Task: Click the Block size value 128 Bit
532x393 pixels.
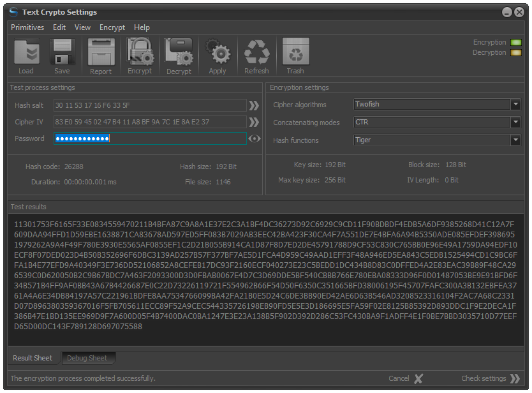Action: tap(455, 165)
